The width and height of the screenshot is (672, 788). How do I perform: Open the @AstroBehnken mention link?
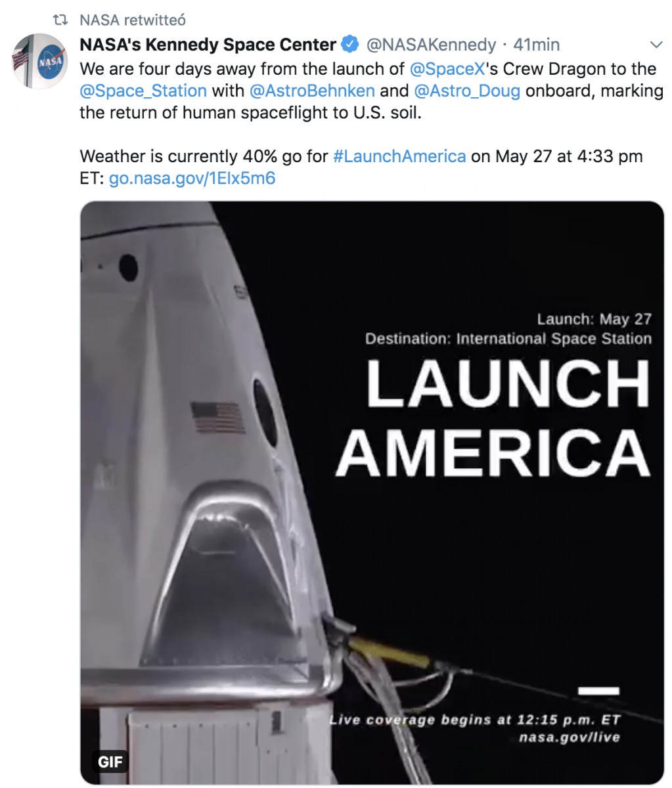(312, 90)
